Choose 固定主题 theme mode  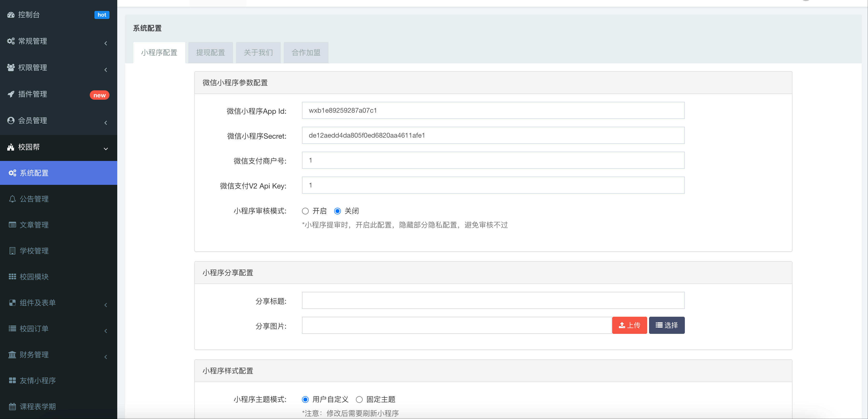pos(359,400)
